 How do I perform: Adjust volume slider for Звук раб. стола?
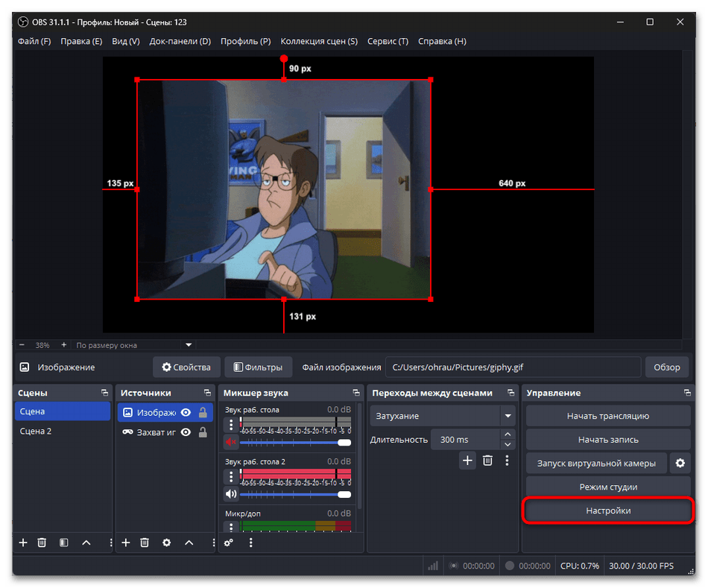(x=295, y=442)
